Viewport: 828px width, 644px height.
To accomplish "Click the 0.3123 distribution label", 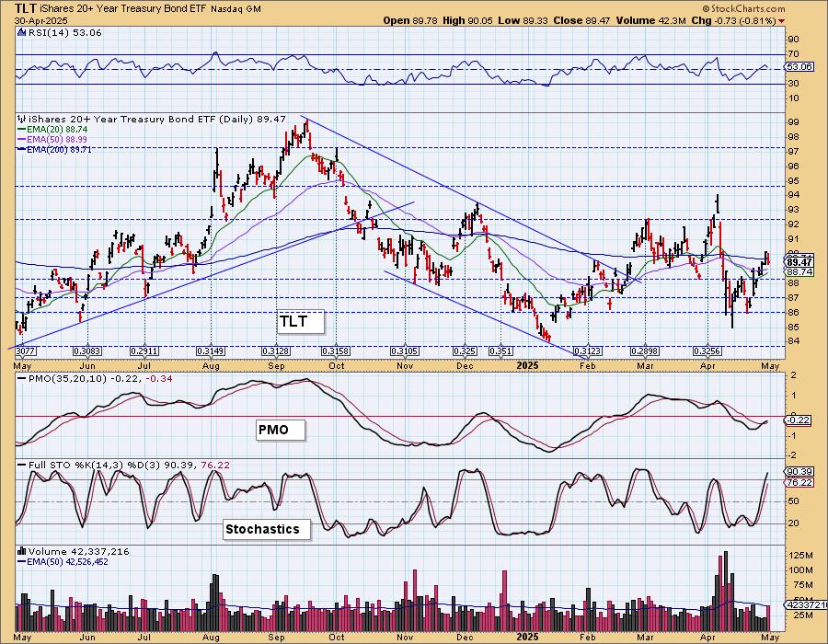I will (x=588, y=351).
